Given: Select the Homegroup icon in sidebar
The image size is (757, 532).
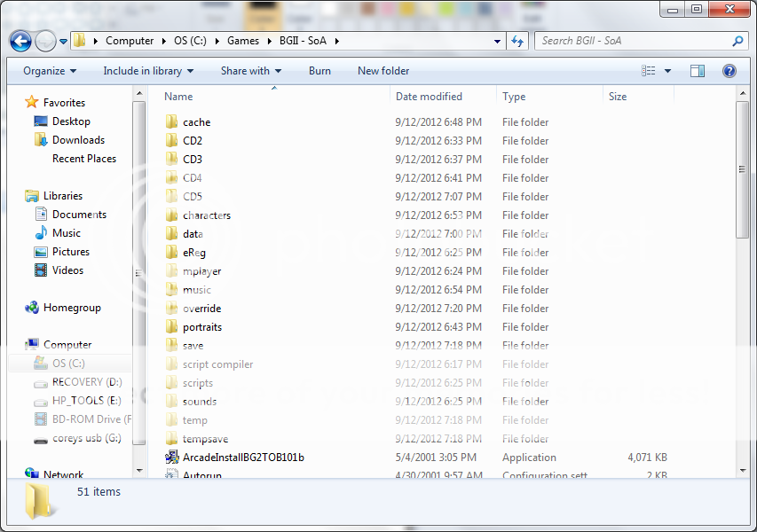Looking at the screenshot, I should click(x=33, y=308).
